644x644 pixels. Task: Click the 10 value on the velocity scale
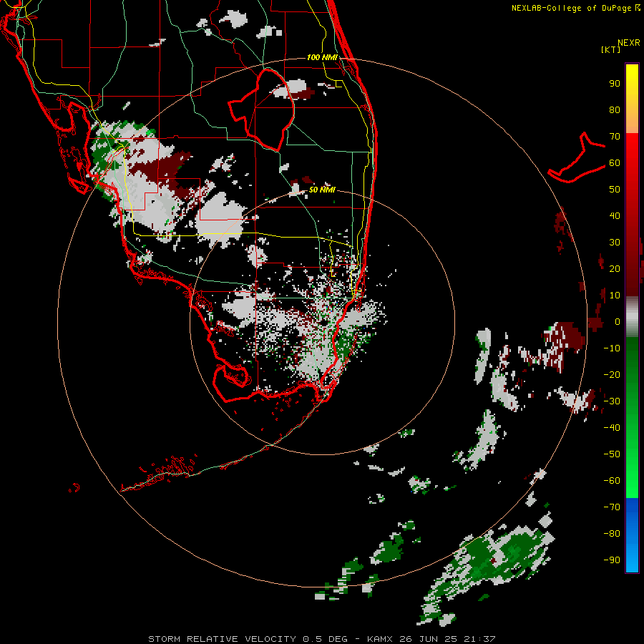615,296
